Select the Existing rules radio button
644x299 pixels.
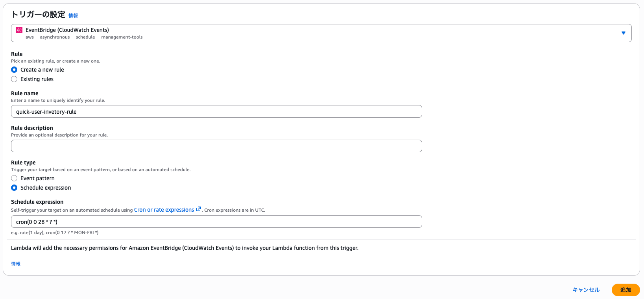coord(14,79)
